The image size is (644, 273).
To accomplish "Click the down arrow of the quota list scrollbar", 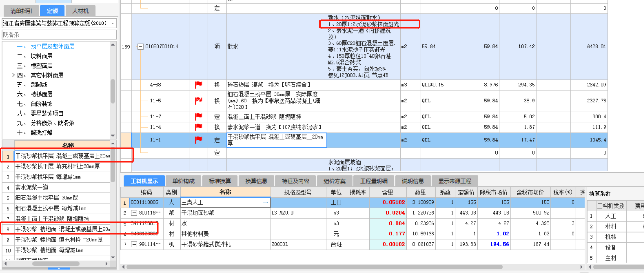I will [113, 257].
